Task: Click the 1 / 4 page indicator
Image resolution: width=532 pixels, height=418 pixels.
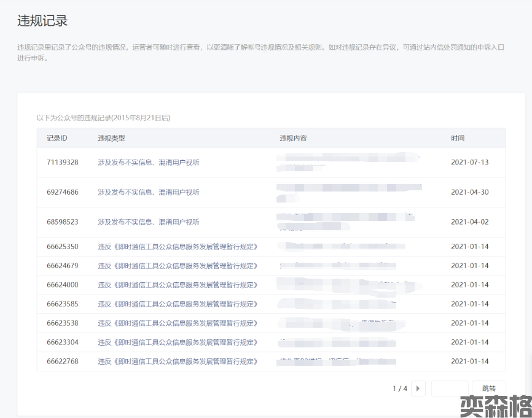Action: [400, 389]
